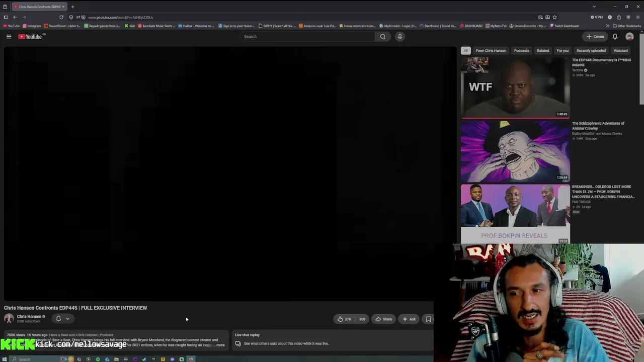The image size is (644, 362).
Task: Click the Windows taskbar Search box
Action: (34, 359)
